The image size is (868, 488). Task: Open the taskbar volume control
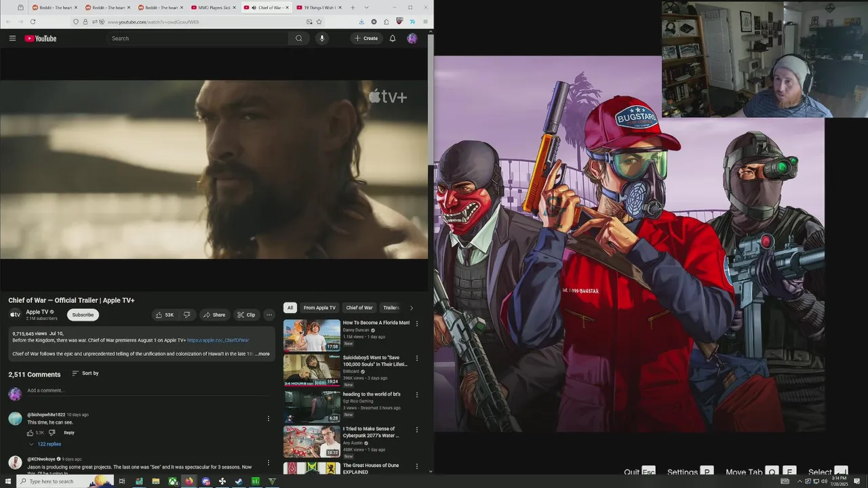[824, 481]
